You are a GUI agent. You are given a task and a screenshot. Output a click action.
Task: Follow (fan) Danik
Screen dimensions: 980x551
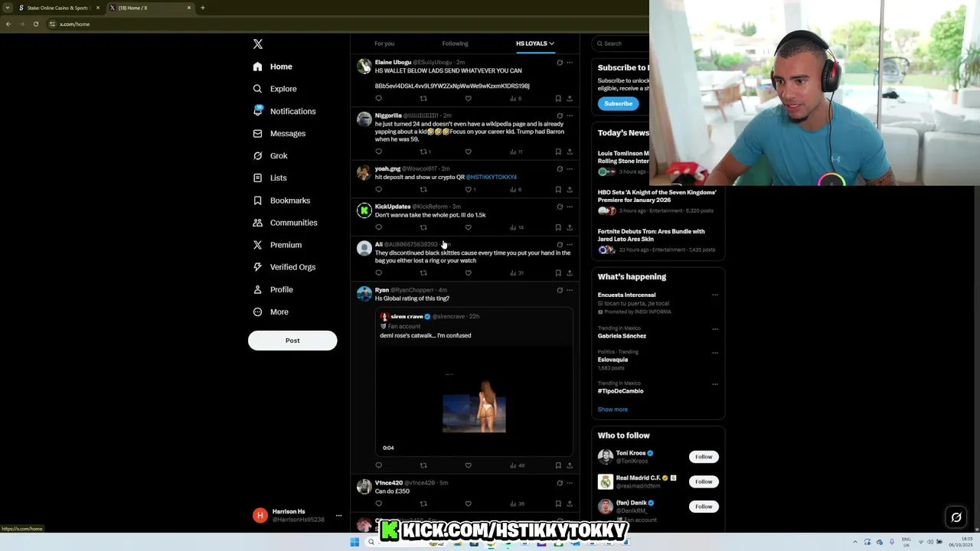point(704,507)
